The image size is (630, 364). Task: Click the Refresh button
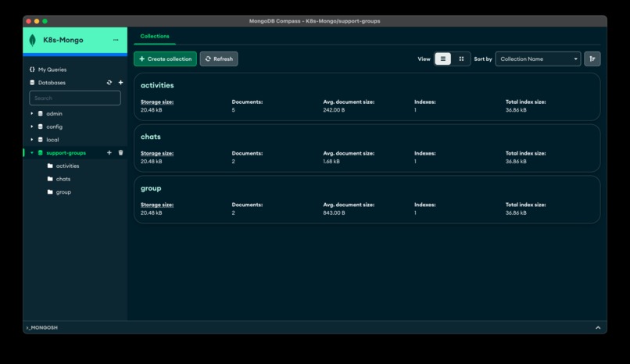pos(219,59)
